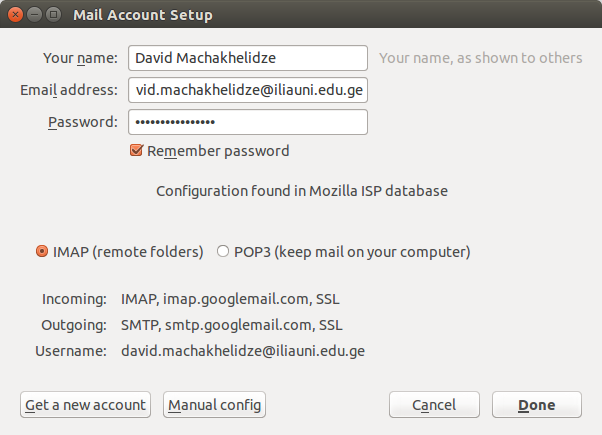
Task: Focus the Password field
Action: (x=248, y=122)
